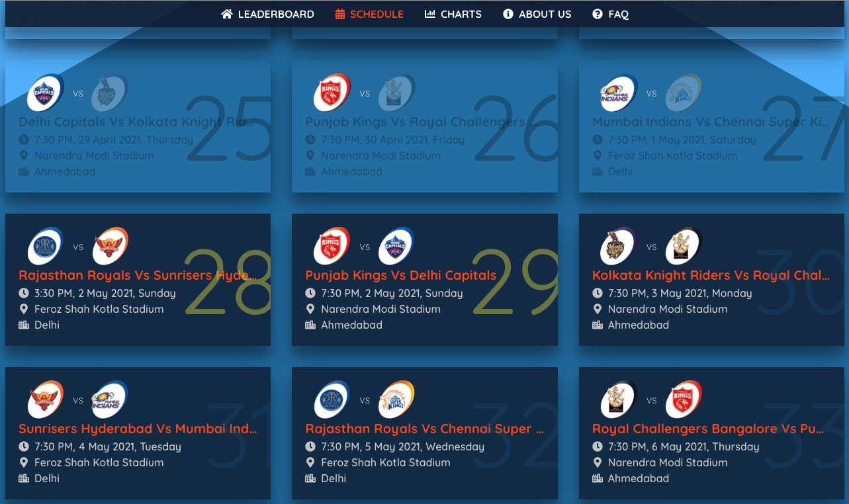Click '7:30 PM, 6 May 2021, Thursday' text
Image resolution: width=849 pixels, height=504 pixels.
click(684, 446)
